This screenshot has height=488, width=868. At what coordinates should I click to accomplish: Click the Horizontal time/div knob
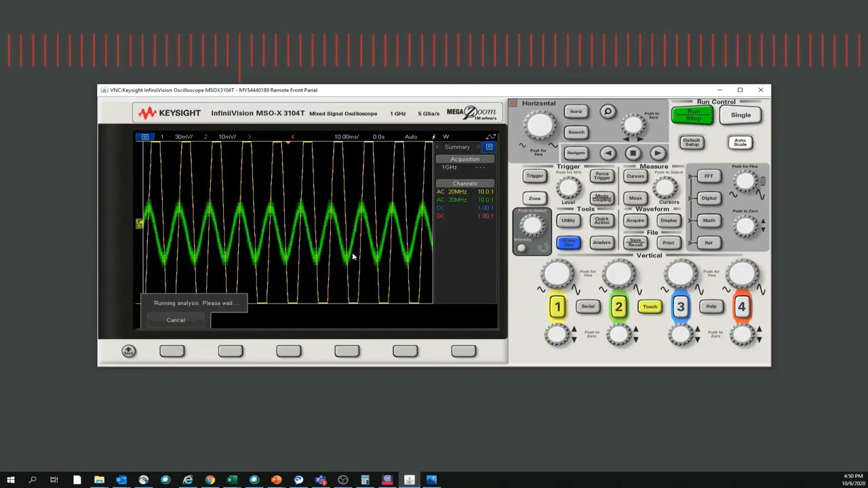(540, 125)
